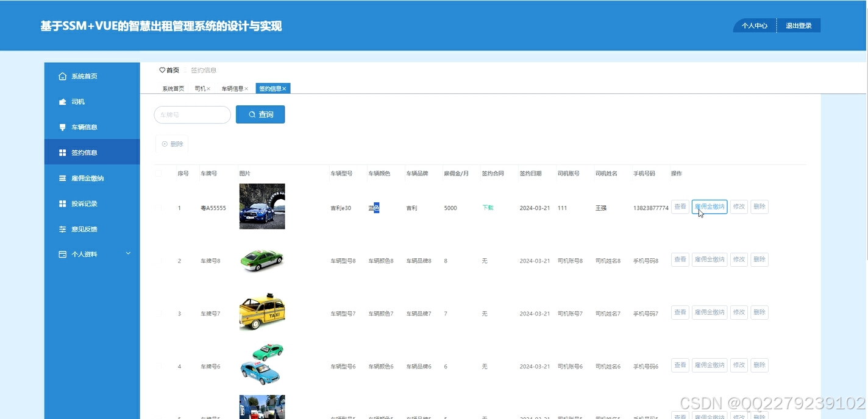The height and width of the screenshot is (419, 868).
Task: Open 个人中心 at the top right
Action: (x=754, y=26)
